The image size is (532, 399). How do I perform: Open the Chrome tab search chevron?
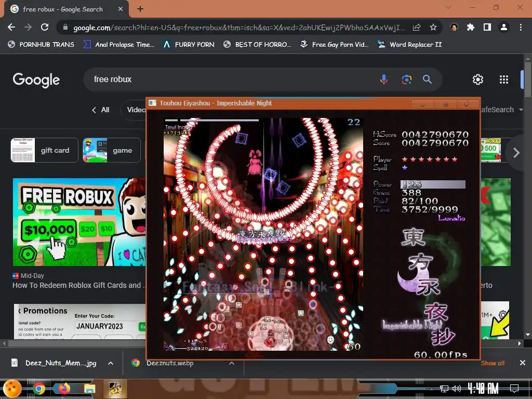tap(448, 7)
